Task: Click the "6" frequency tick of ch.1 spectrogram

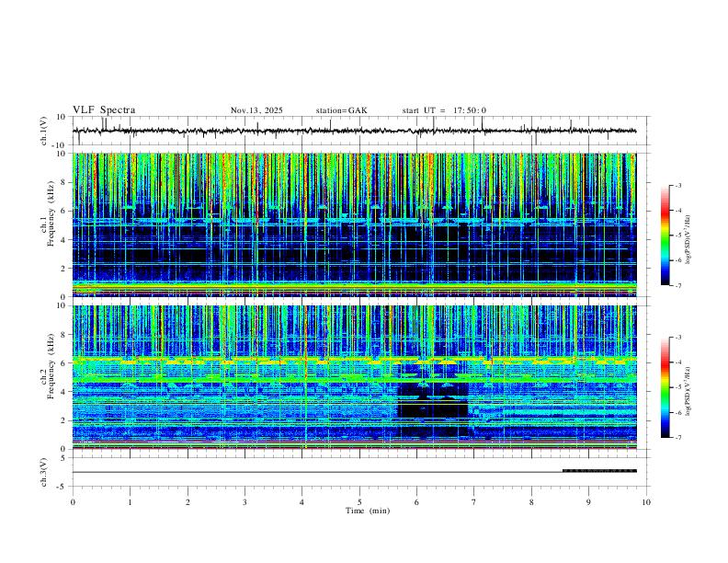Action: [x=63, y=211]
